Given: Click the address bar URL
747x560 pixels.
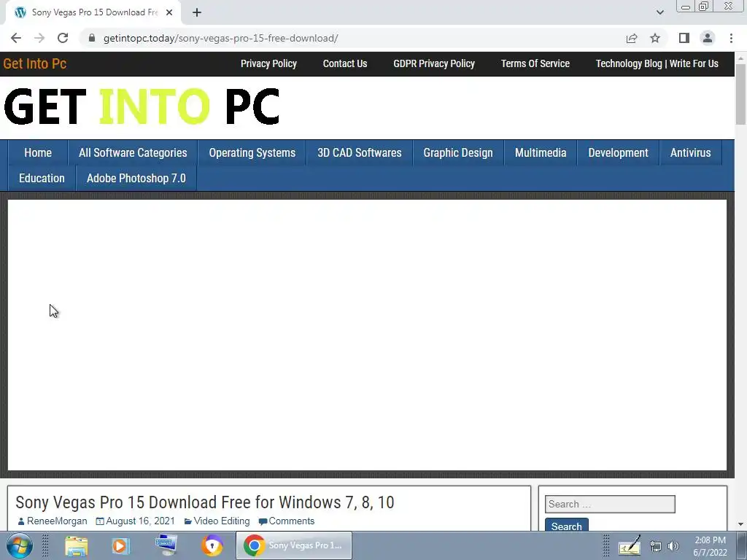Looking at the screenshot, I should 220,38.
